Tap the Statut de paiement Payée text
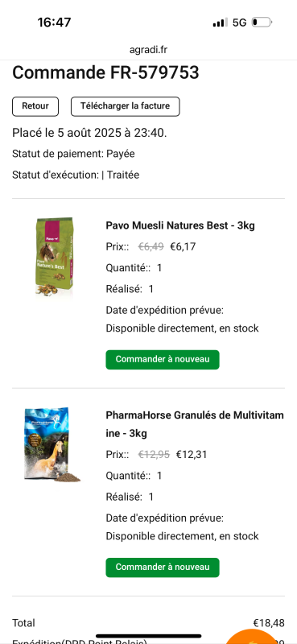The height and width of the screenshot is (644, 297). tap(73, 154)
